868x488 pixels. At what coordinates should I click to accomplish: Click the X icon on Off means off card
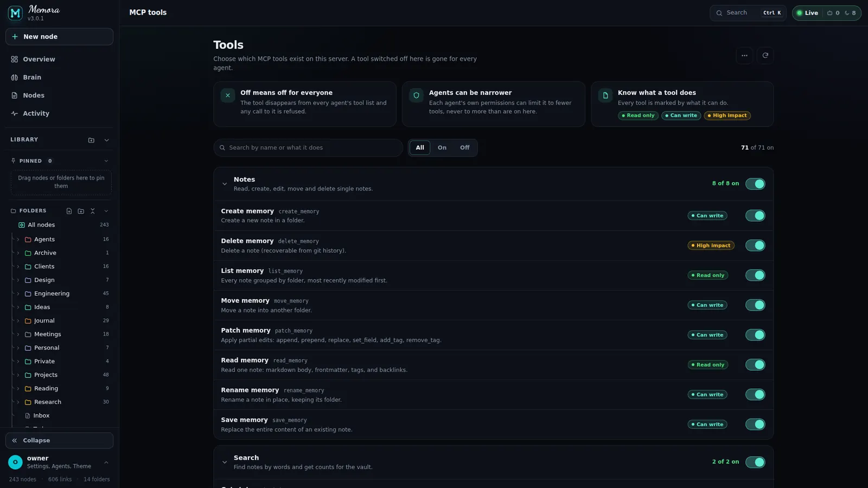pyautogui.click(x=228, y=95)
